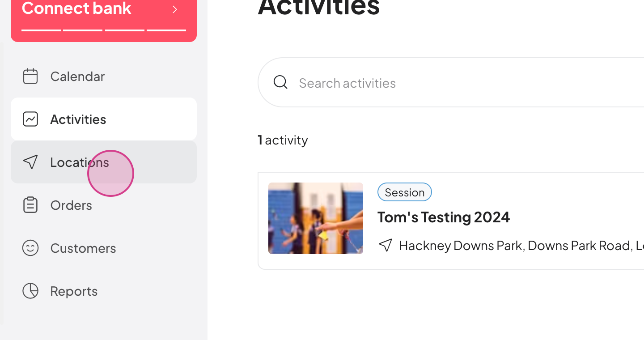Screen dimensions: 644x340
Task: Click the location arrow icon beside Hackney Downs Park
Action: coord(386,245)
